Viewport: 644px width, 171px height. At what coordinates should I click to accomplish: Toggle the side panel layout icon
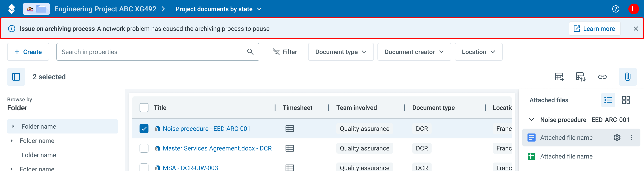click(x=16, y=77)
